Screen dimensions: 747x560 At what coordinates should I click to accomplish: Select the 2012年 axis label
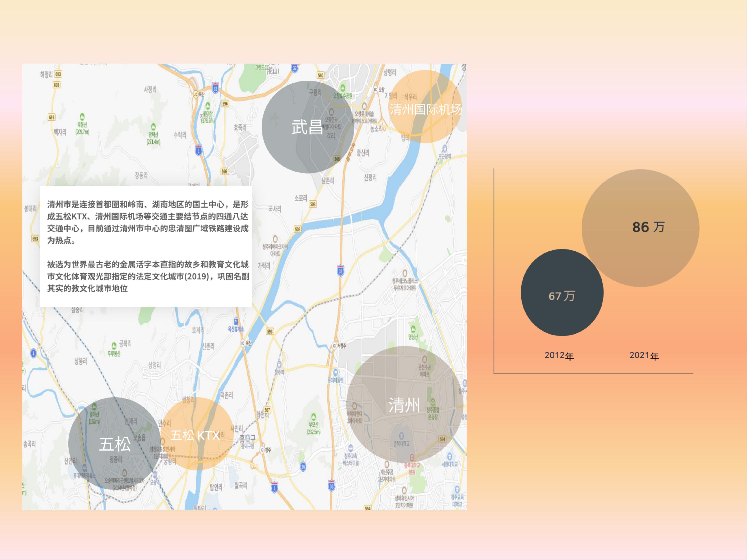click(x=559, y=356)
